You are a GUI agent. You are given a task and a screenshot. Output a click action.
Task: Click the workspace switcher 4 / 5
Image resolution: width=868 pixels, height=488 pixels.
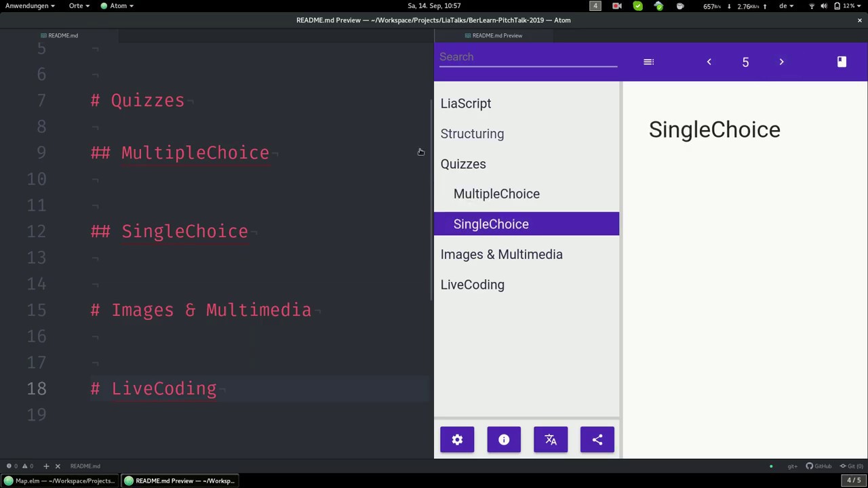(854, 481)
